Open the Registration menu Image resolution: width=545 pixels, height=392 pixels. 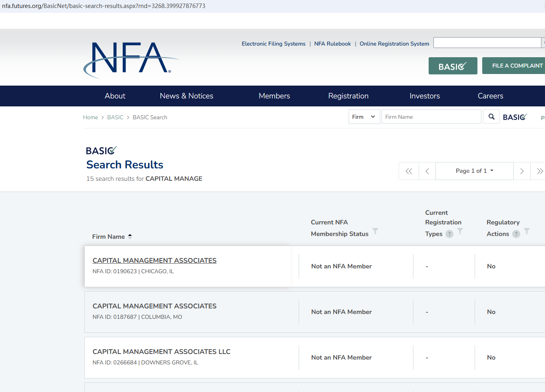348,96
